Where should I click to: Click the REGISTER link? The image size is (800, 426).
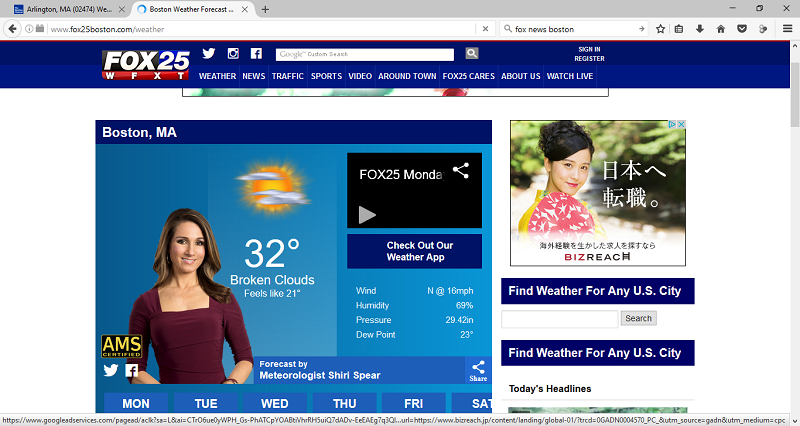tap(589, 59)
